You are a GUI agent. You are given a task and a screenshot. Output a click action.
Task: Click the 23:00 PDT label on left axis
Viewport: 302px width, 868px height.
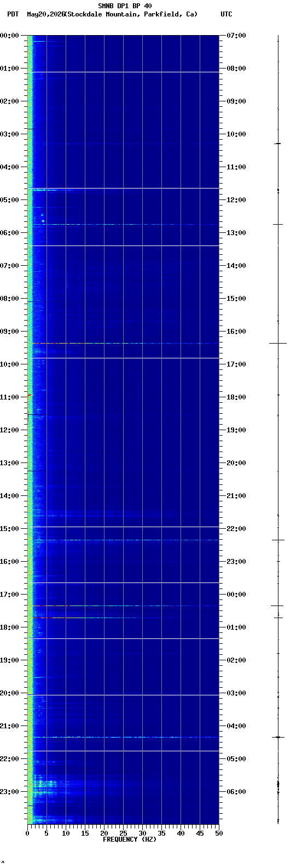tap(9, 792)
